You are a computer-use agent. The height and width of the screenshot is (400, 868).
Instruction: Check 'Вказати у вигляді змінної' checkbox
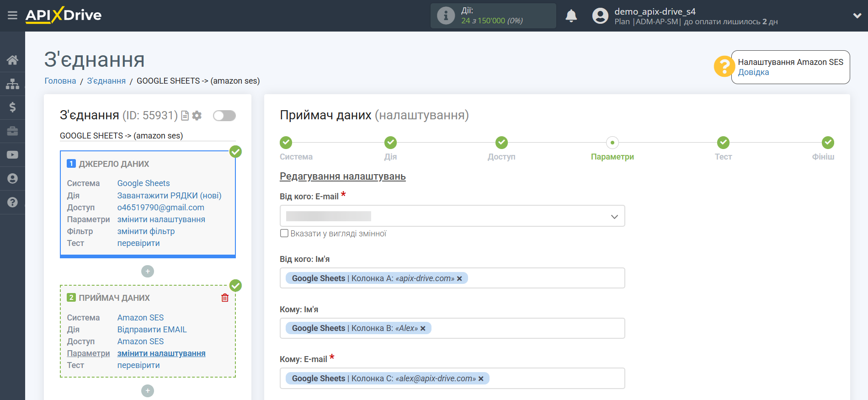(284, 234)
